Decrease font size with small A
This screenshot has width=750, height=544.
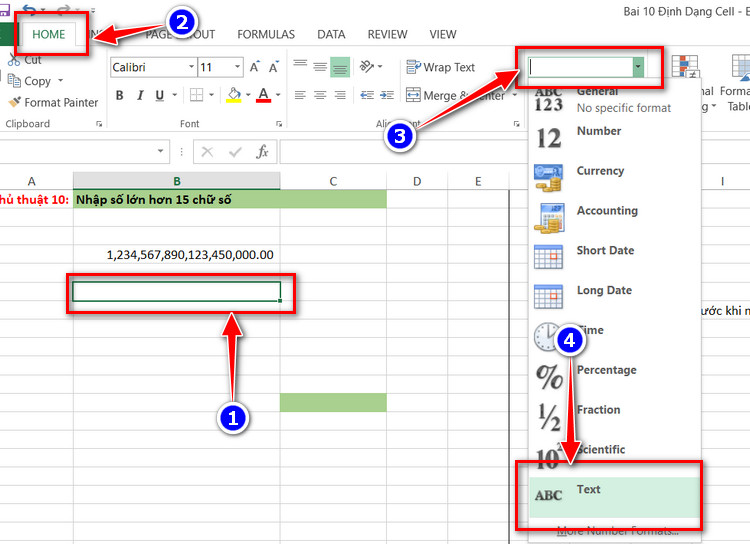274,67
